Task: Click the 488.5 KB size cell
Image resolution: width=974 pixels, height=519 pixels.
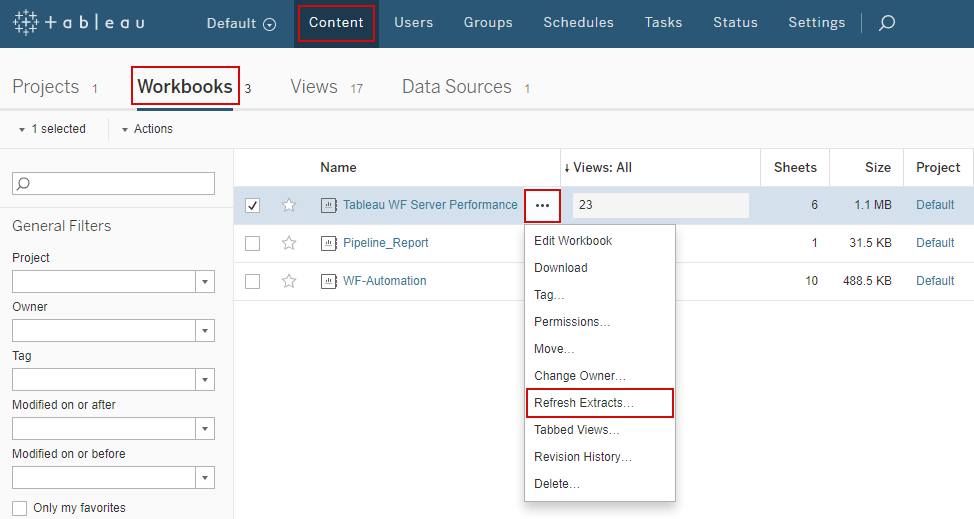Action: (x=867, y=281)
